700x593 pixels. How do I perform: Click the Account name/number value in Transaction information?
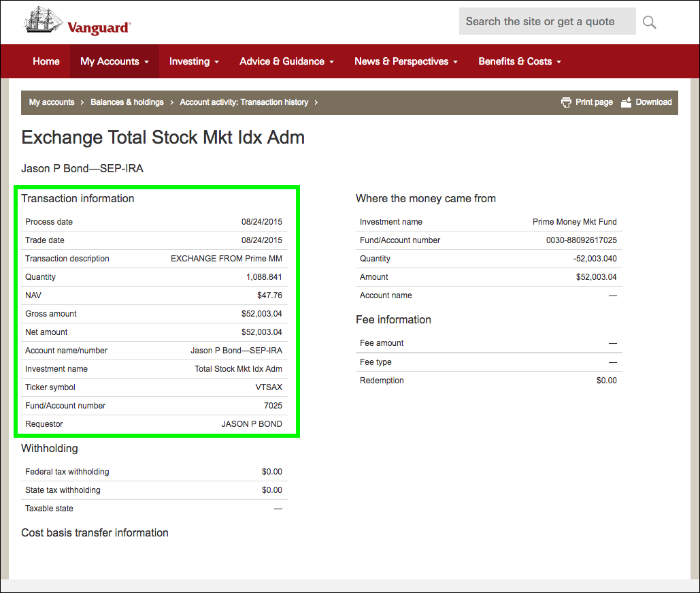[237, 351]
